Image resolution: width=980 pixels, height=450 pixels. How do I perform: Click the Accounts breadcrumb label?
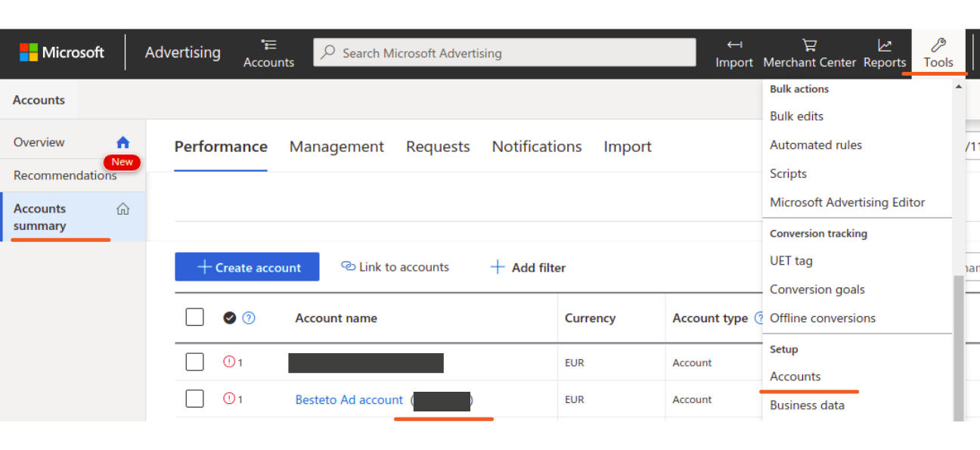pos(39,100)
